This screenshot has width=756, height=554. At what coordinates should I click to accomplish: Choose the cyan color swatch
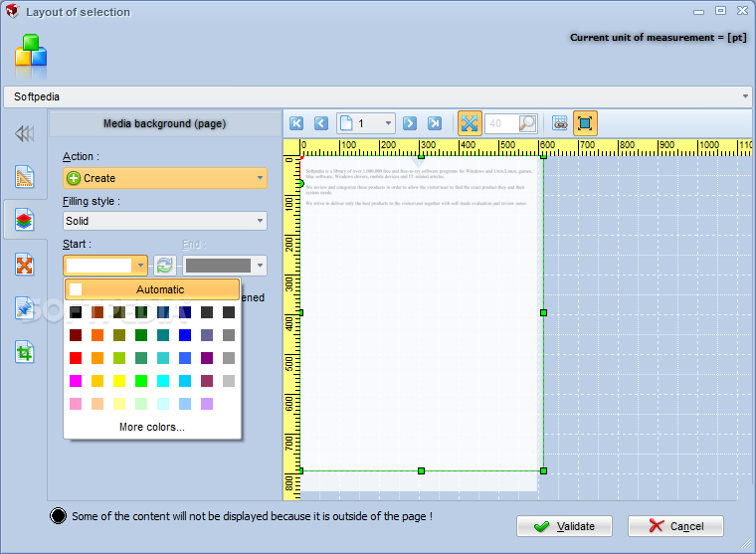[x=163, y=381]
